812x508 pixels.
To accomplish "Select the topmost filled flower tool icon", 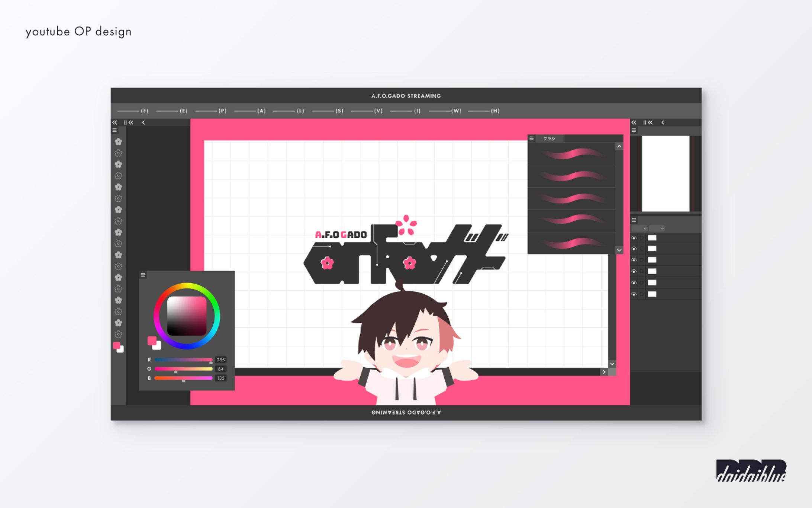I will tap(118, 141).
